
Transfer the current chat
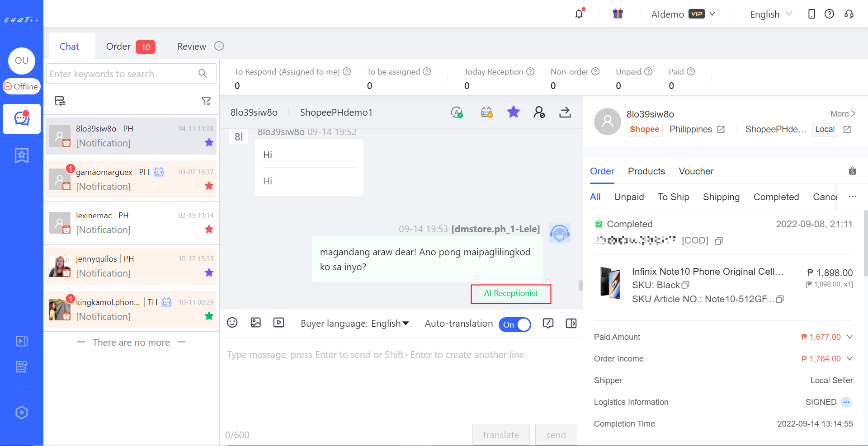coord(565,112)
